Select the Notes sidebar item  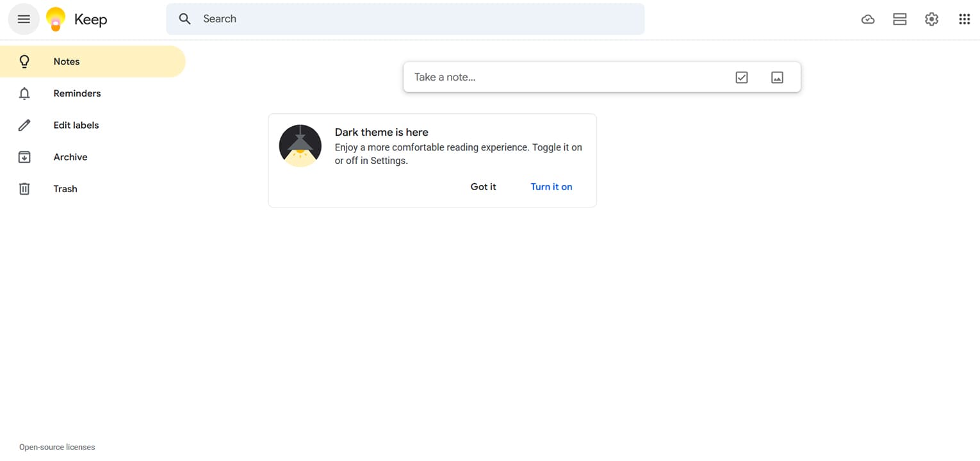click(x=93, y=61)
